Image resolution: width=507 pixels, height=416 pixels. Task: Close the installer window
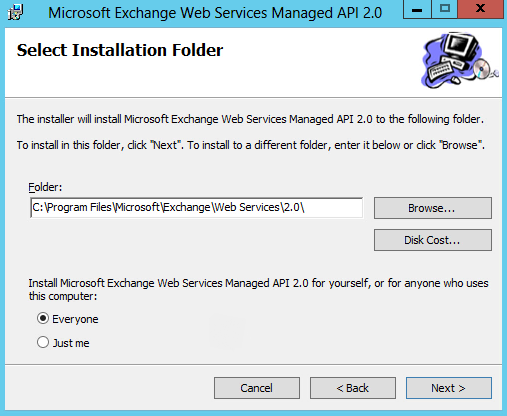[x=480, y=9]
